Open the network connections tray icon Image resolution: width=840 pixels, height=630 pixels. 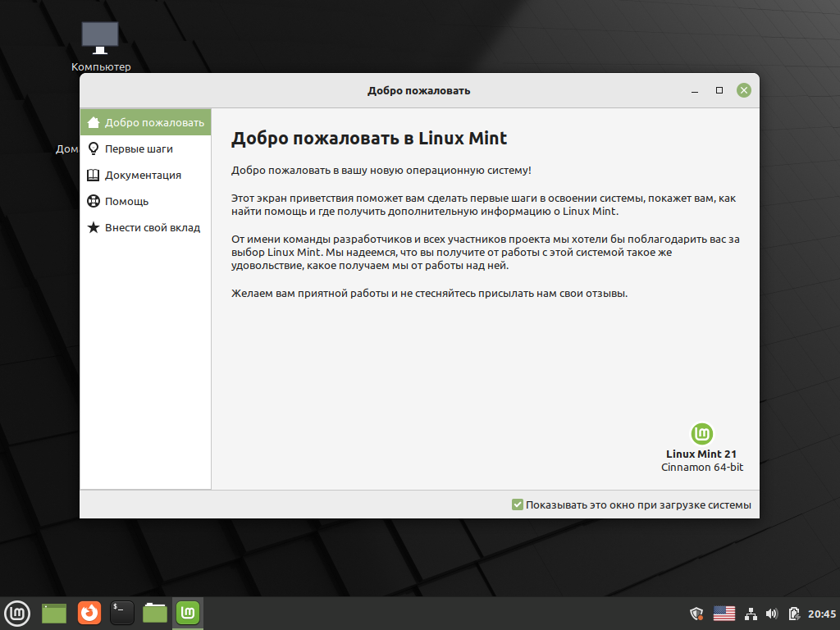[751, 614]
